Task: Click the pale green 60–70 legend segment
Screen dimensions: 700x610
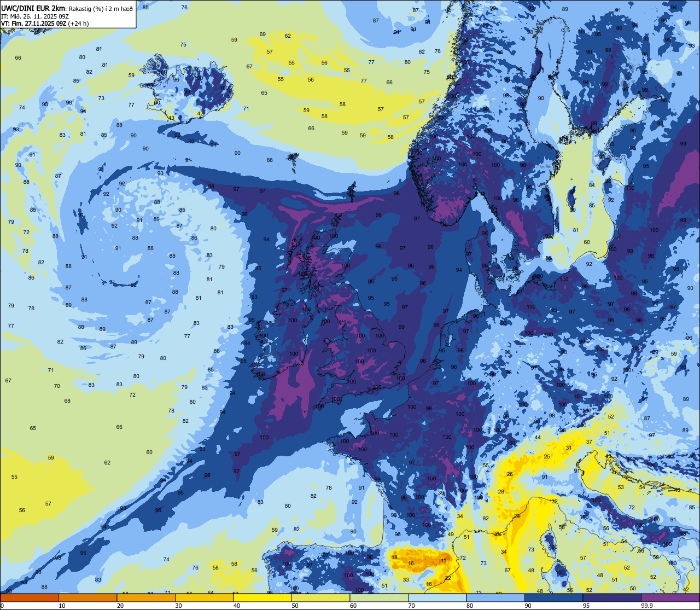Action: pos(379,597)
